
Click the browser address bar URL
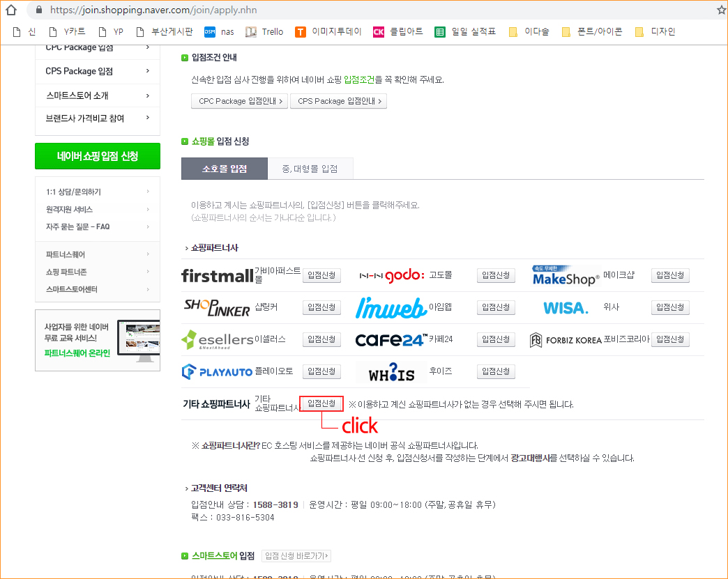click(153, 10)
